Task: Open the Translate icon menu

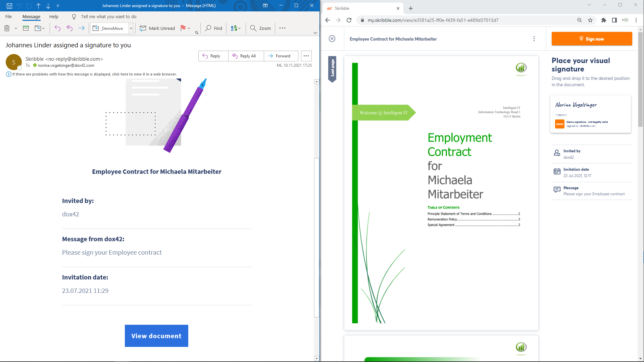Action: point(236,28)
